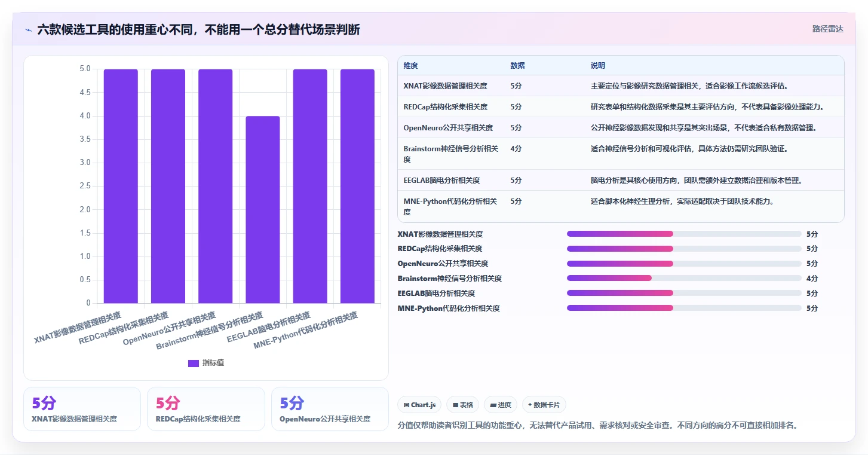Click the 维度 column header
The width and height of the screenshot is (868, 455).
410,66
